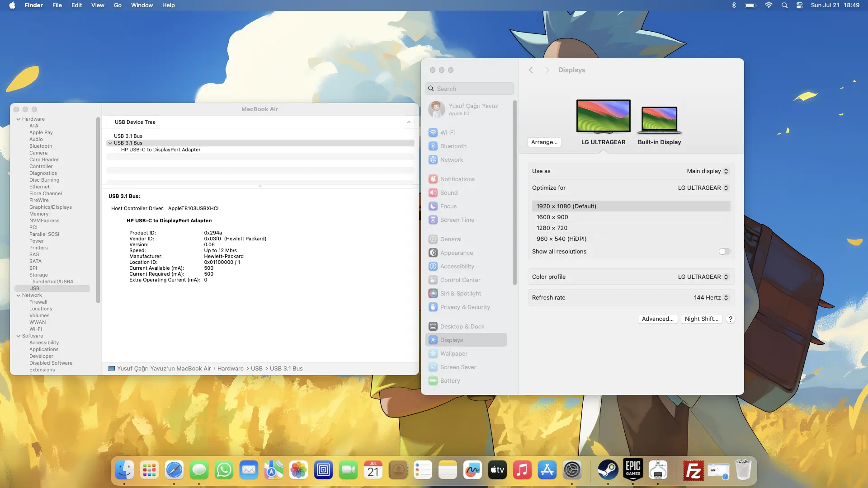Collapse the USB Device Tree header chevron

click(x=409, y=122)
